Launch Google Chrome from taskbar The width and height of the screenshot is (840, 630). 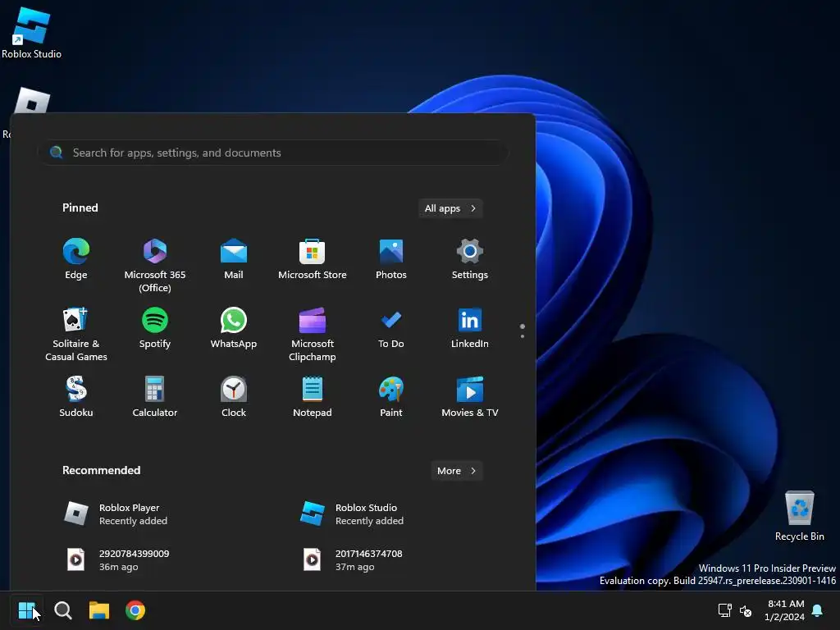pyautogui.click(x=135, y=610)
